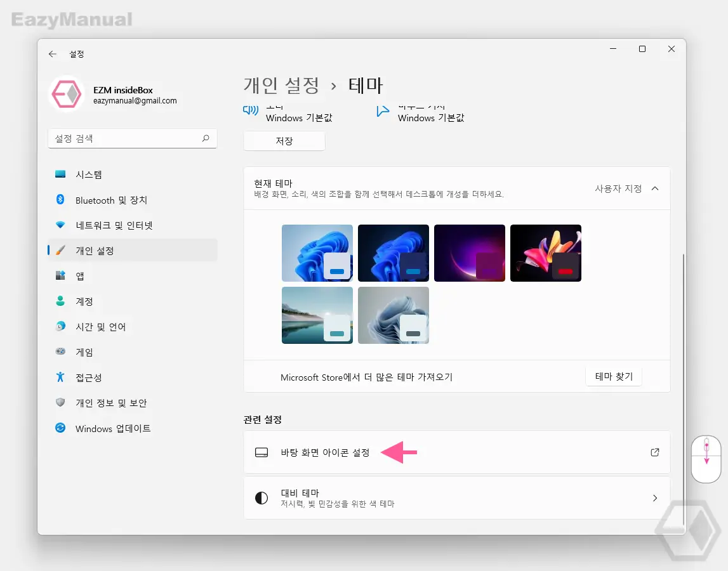
Task: Maximize the Settings window
Action: tap(642, 49)
